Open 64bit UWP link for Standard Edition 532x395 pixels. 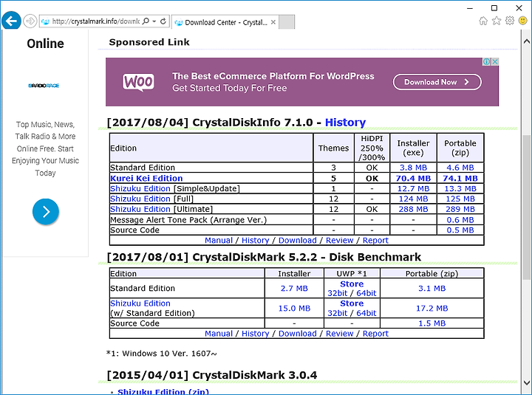tap(366, 293)
